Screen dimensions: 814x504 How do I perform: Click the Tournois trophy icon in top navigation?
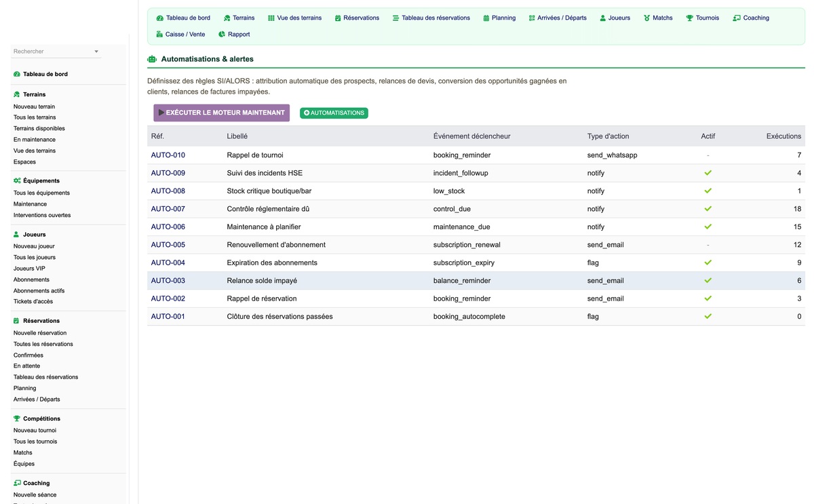pyautogui.click(x=690, y=18)
